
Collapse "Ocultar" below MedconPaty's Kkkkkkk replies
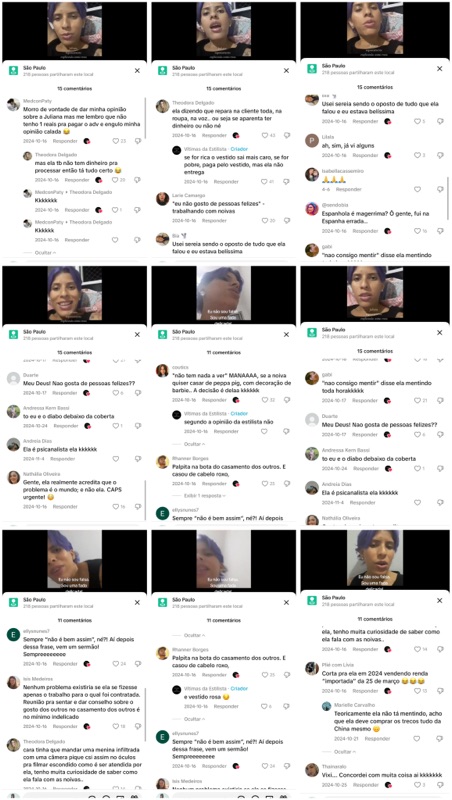45,253
